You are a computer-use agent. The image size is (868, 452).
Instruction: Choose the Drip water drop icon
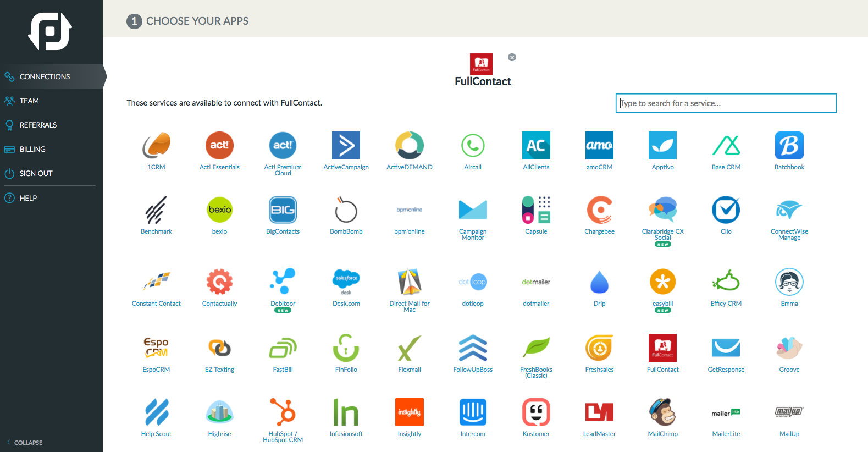click(599, 282)
